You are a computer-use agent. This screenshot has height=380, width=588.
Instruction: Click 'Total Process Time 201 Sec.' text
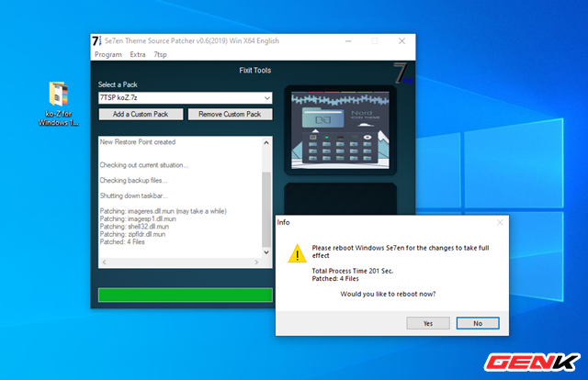pyautogui.click(x=353, y=271)
